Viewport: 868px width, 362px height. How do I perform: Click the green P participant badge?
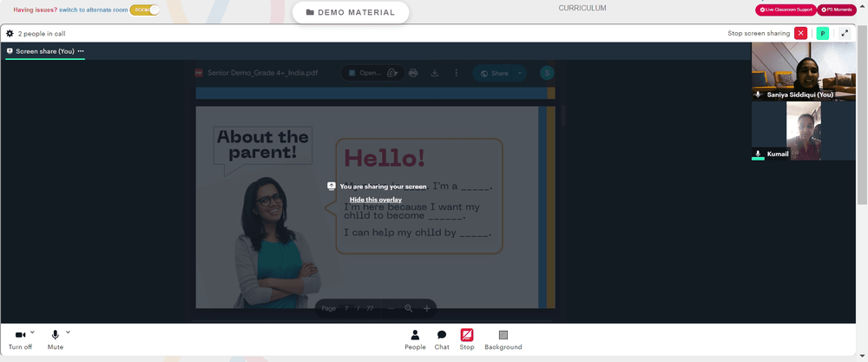(823, 33)
